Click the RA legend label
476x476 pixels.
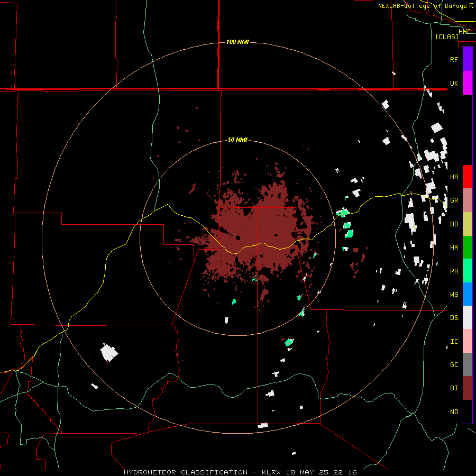pyautogui.click(x=454, y=271)
